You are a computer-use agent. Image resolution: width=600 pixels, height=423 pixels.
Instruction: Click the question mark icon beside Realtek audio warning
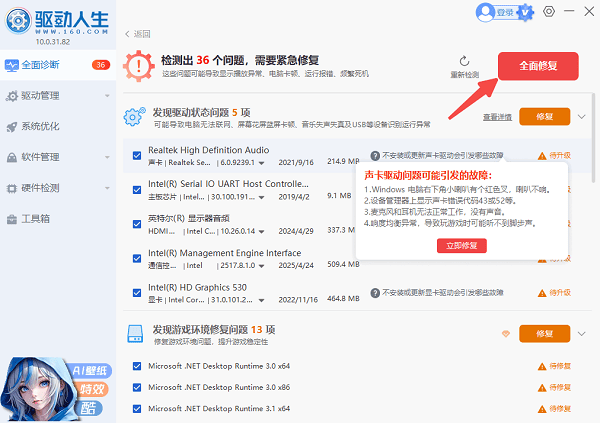click(x=375, y=156)
